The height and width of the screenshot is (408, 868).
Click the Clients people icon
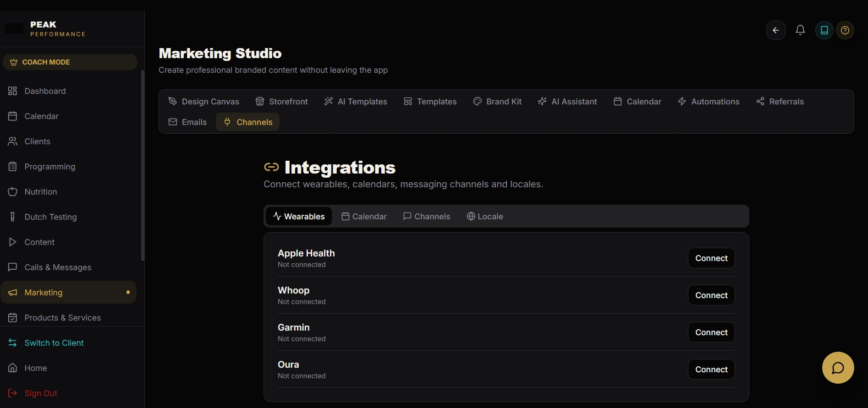click(x=13, y=141)
